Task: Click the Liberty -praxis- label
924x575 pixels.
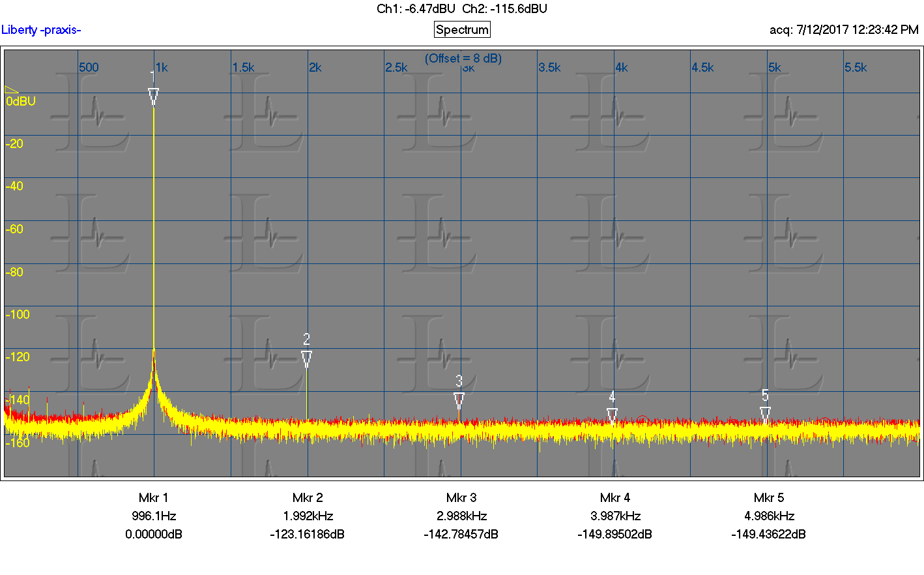Action: point(41,29)
